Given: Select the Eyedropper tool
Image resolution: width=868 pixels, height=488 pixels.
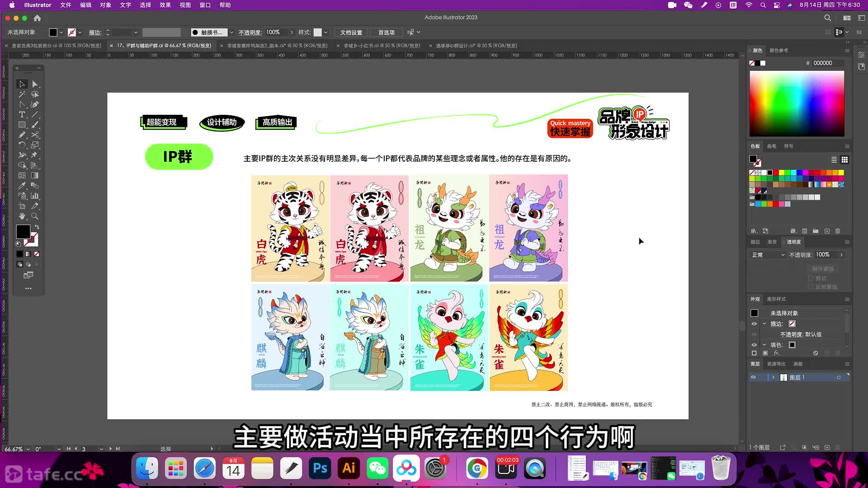Looking at the screenshot, I should [x=22, y=185].
